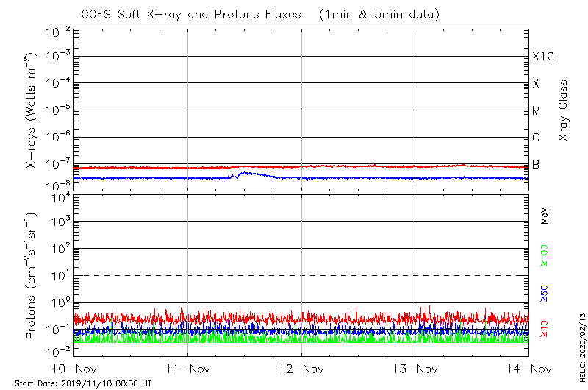Click the Xray Class vertical axis title
Image resolution: width=588 pixels, height=390 pixels.
[x=563, y=110]
